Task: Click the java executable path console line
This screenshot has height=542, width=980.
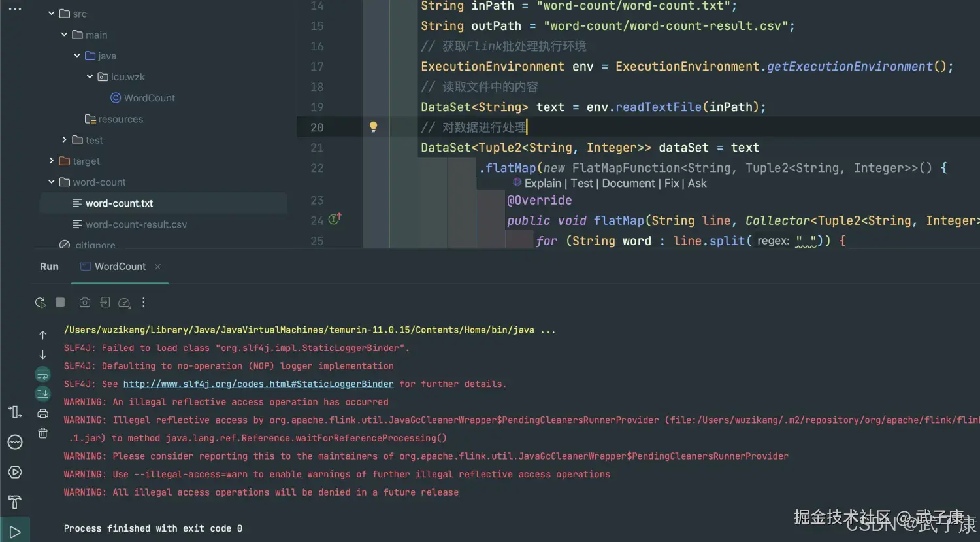Action: (x=310, y=330)
